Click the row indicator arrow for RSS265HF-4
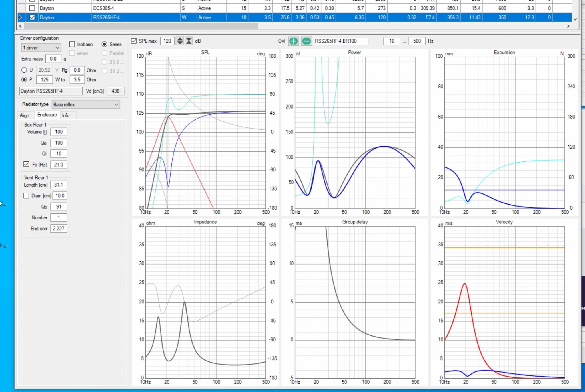Viewport: 585px width, 392px height. pos(20,17)
